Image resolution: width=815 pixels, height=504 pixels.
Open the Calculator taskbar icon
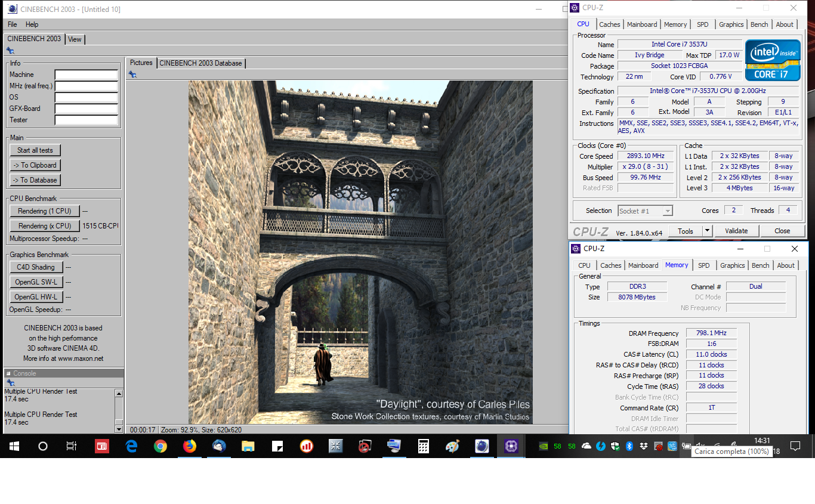tap(424, 446)
